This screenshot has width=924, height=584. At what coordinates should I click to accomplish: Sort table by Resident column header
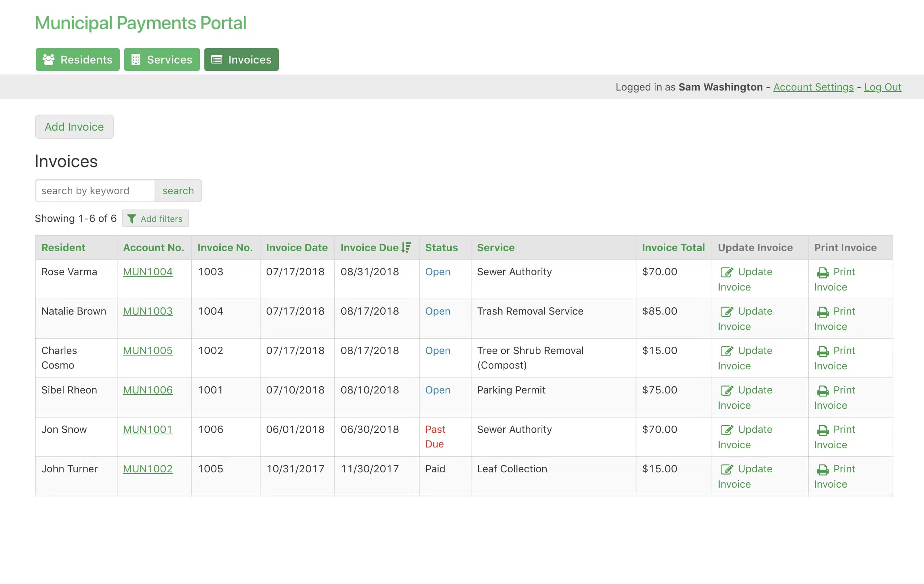(x=63, y=247)
